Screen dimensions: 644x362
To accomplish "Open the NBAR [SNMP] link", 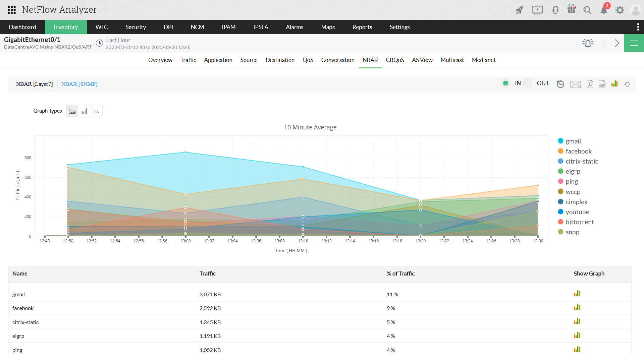I will pos(79,84).
